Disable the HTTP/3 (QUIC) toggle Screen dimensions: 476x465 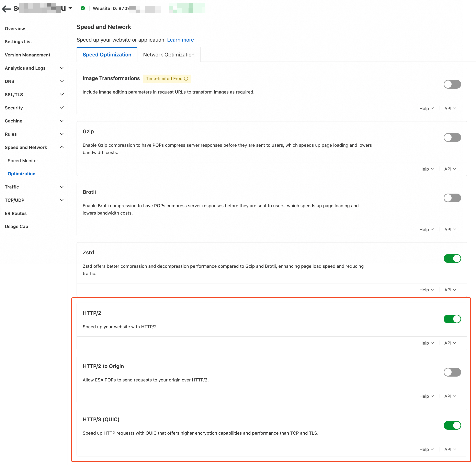point(452,425)
